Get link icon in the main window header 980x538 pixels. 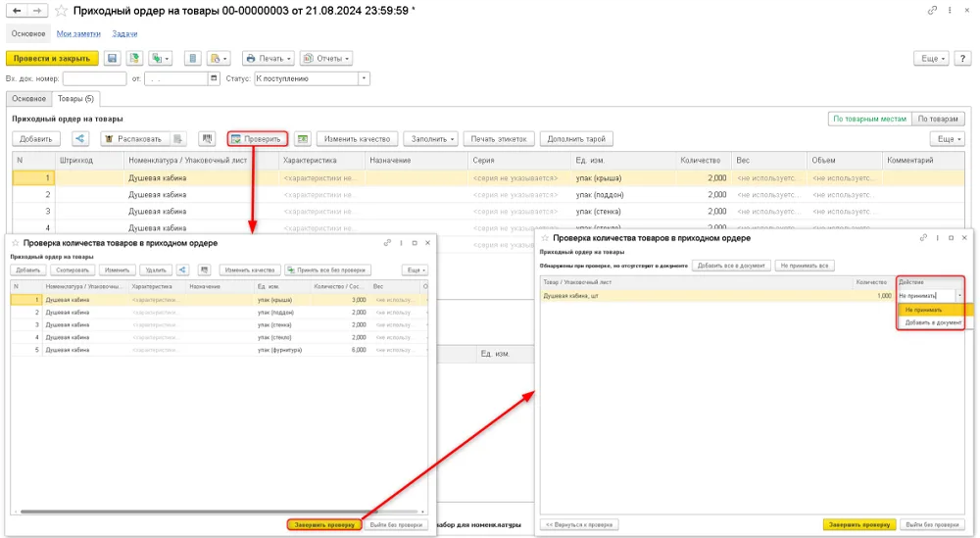click(932, 10)
